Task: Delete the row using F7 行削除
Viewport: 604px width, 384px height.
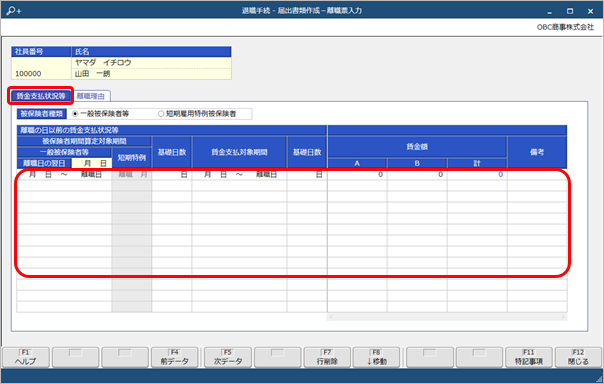Action: coord(327,357)
